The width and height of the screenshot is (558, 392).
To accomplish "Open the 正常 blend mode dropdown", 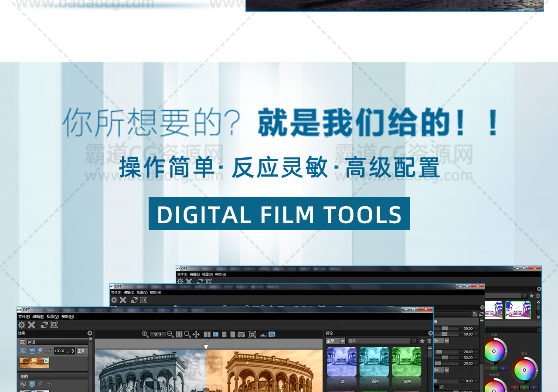I will (82, 351).
